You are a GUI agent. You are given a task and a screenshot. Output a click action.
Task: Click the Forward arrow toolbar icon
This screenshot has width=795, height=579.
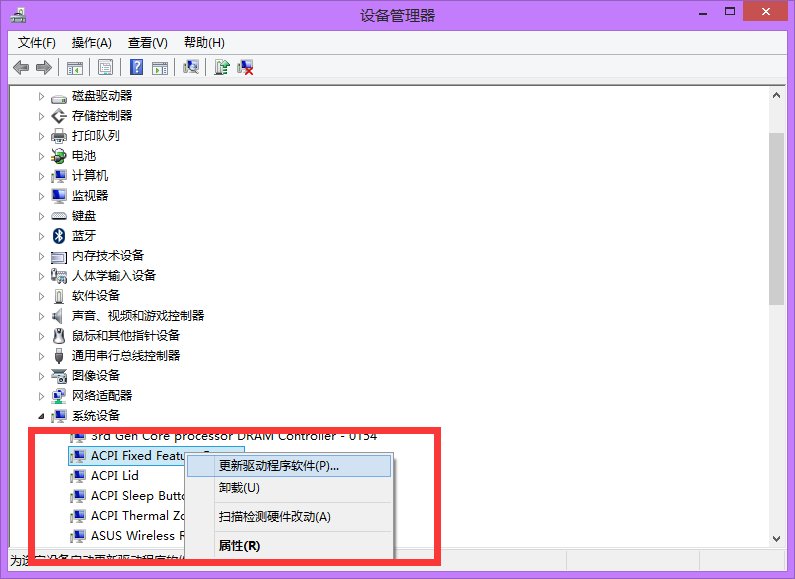coord(44,67)
